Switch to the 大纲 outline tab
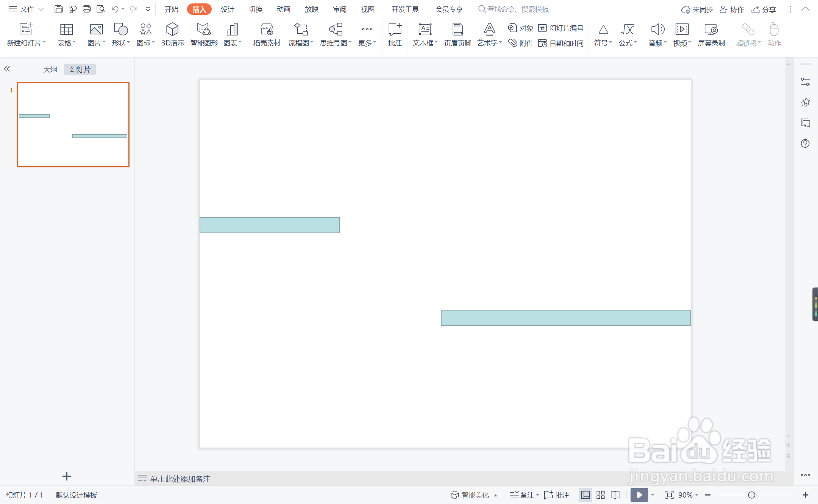 (x=50, y=69)
